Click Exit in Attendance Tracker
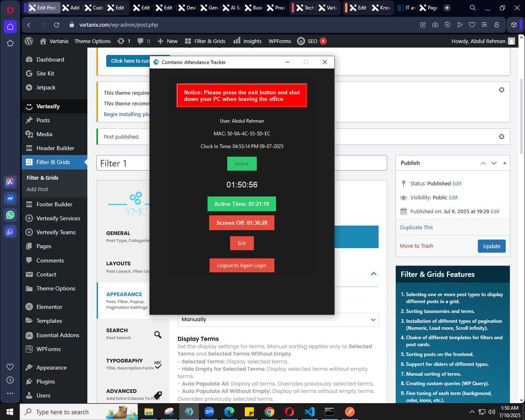Screen dimensions: 525x420 tap(242, 243)
